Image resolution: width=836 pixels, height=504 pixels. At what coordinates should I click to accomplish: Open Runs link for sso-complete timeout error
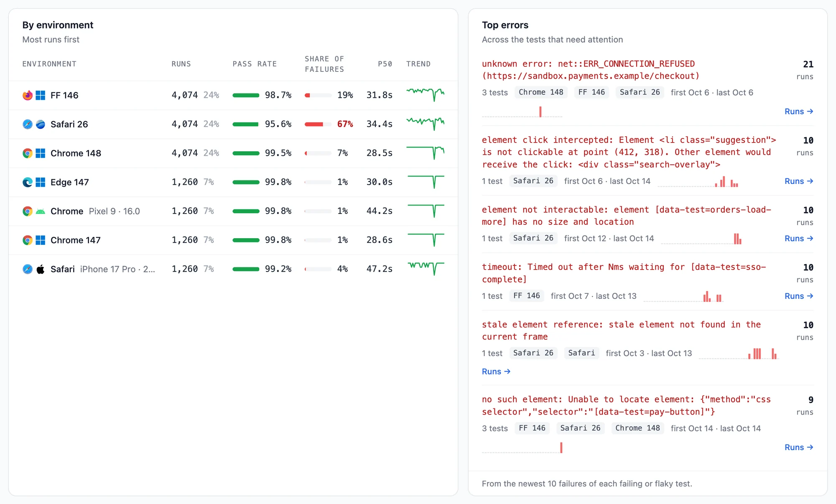799,296
